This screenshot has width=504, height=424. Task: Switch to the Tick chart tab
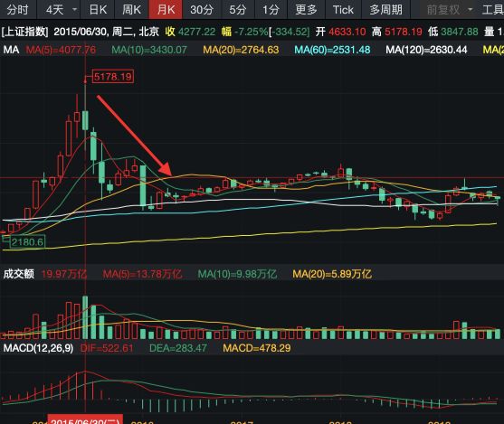(343, 10)
